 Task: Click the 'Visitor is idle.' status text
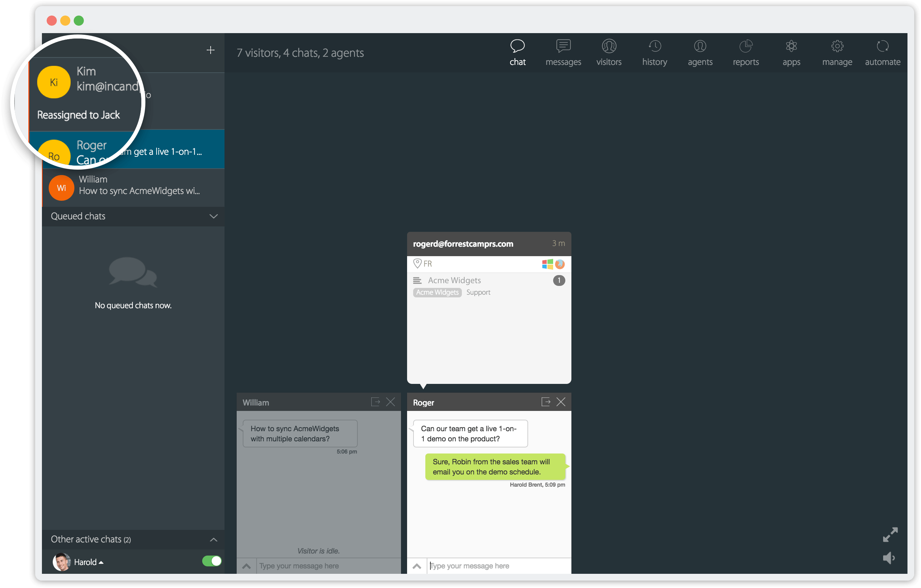click(318, 551)
